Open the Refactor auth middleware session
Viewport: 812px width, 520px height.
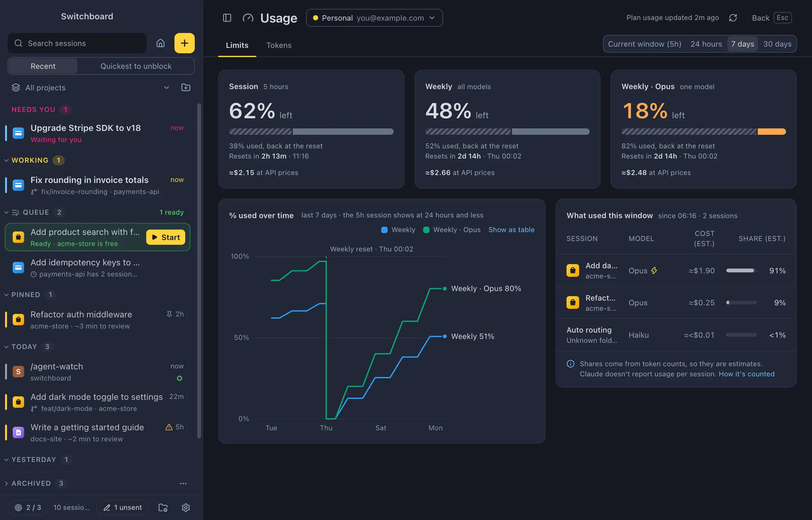pyautogui.click(x=98, y=320)
